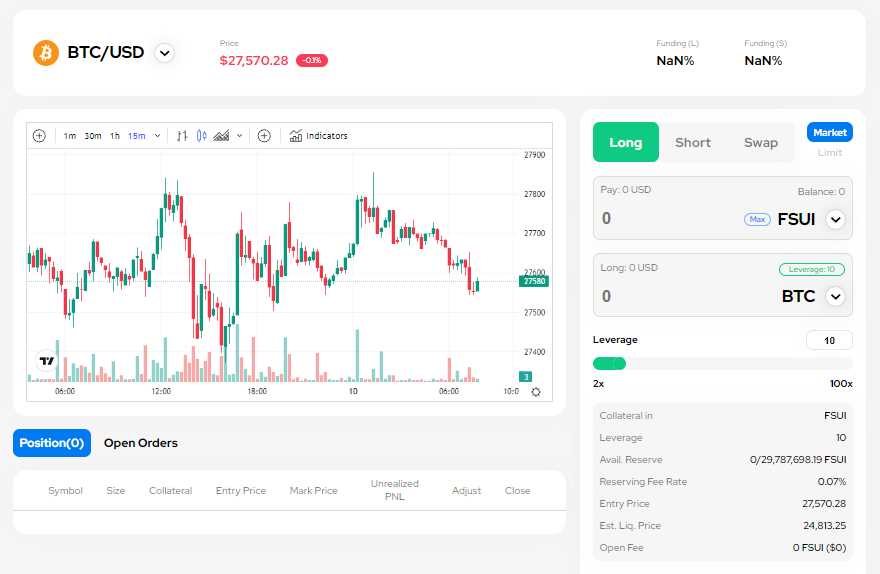Viewport: 880px width, 574px height.
Task: Open the Open Orders tab
Action: coord(141,443)
